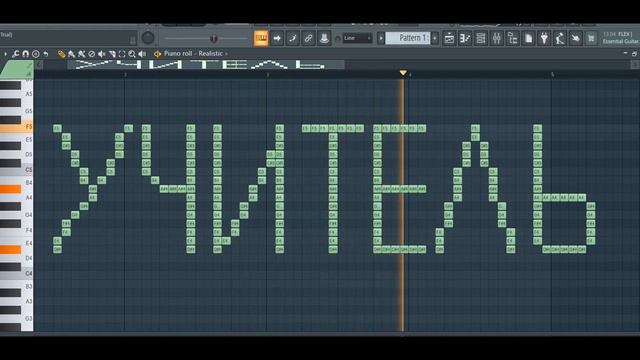The width and height of the screenshot is (640, 360).
Task: Click the global snap magnet icon beside Line
Action: pyautogui.click(x=338, y=39)
